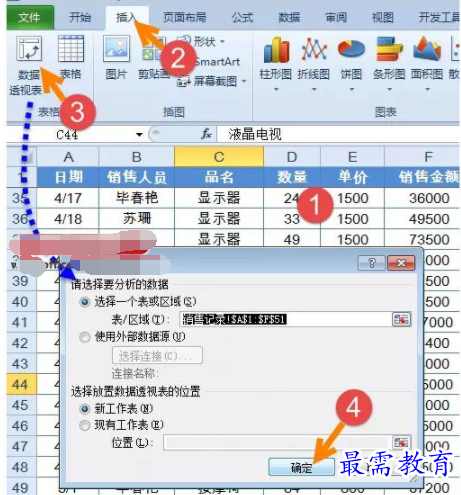Select row 42 header
This screenshot has width=461, height=495.
click(x=21, y=343)
